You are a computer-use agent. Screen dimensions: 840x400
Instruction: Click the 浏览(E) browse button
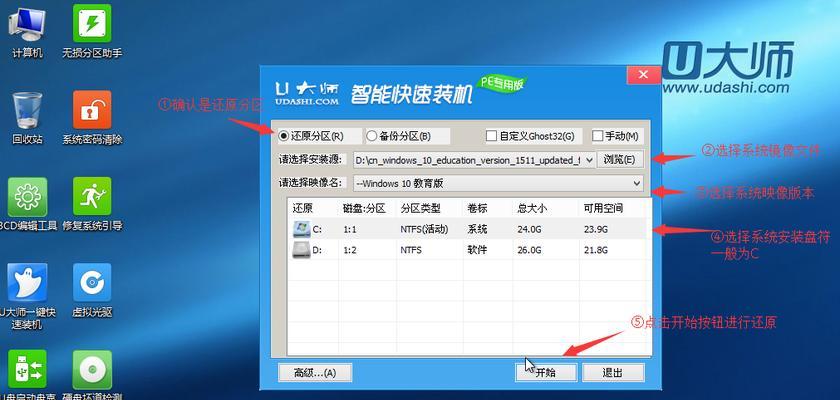[x=620, y=159]
